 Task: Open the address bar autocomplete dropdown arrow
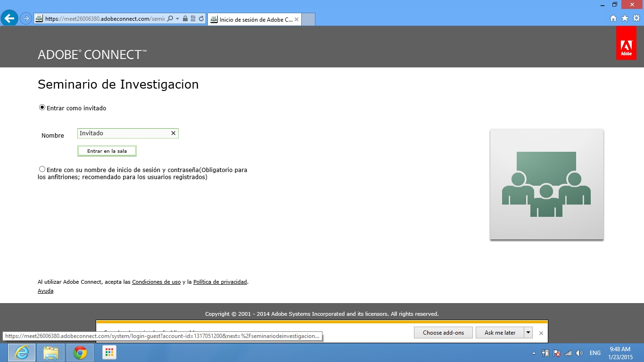178,19
